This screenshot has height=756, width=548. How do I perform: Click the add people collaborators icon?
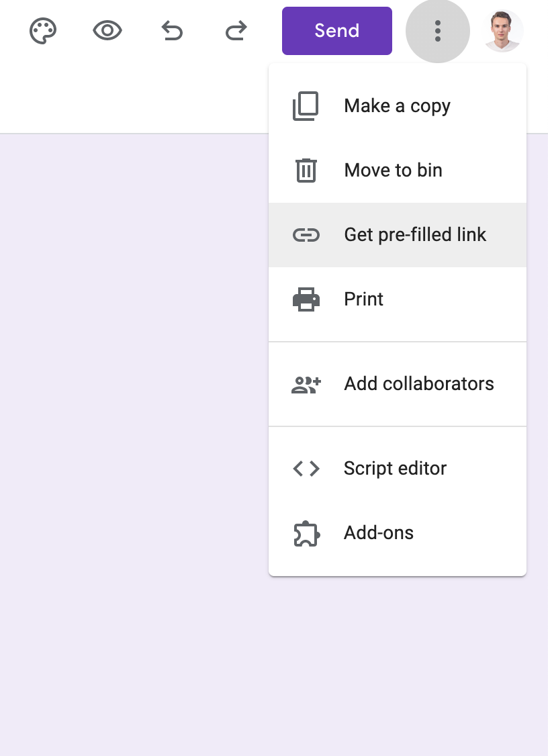tap(306, 385)
